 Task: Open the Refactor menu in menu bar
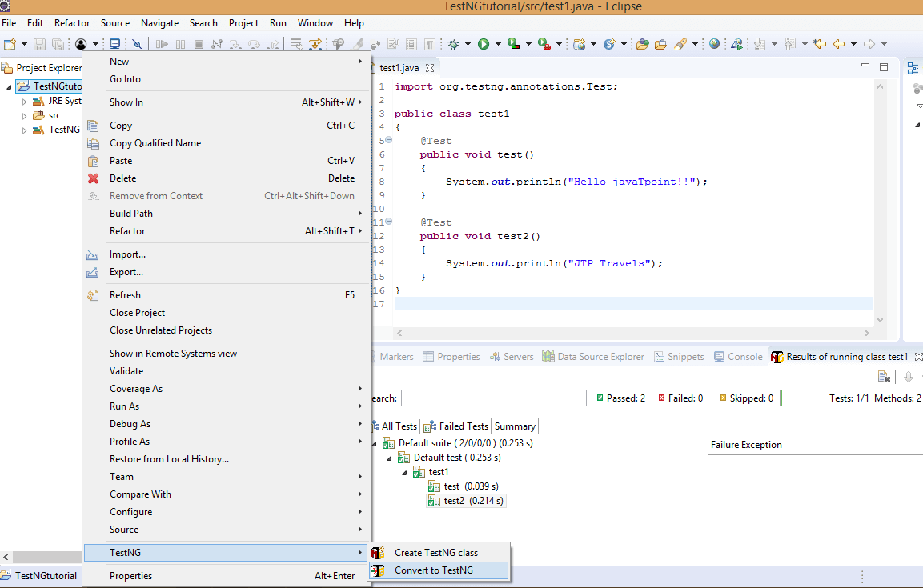(x=72, y=23)
